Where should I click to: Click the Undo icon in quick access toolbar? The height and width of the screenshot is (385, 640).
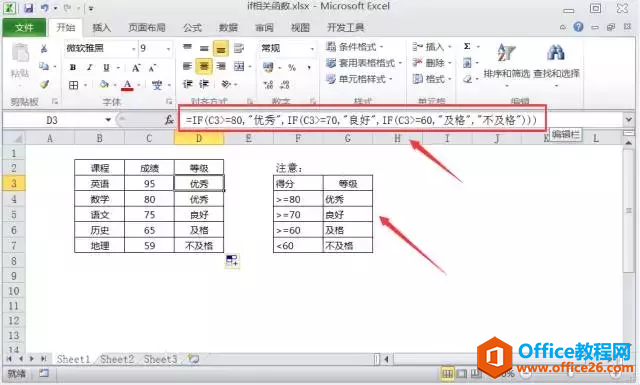click(x=44, y=8)
